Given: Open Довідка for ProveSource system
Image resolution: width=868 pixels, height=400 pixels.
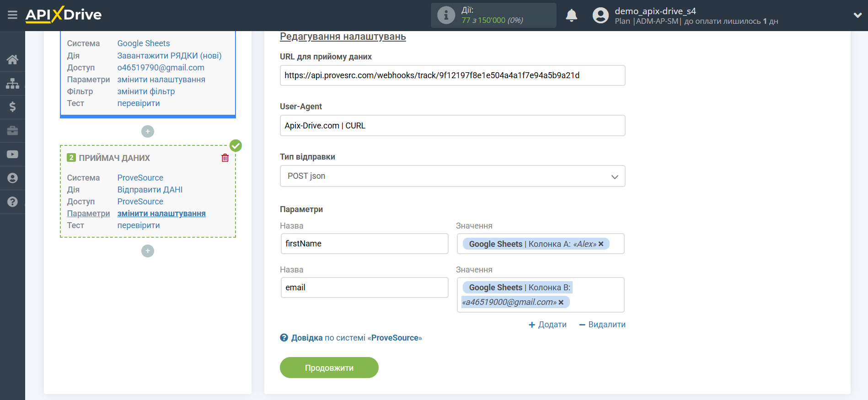Looking at the screenshot, I should click(351, 338).
